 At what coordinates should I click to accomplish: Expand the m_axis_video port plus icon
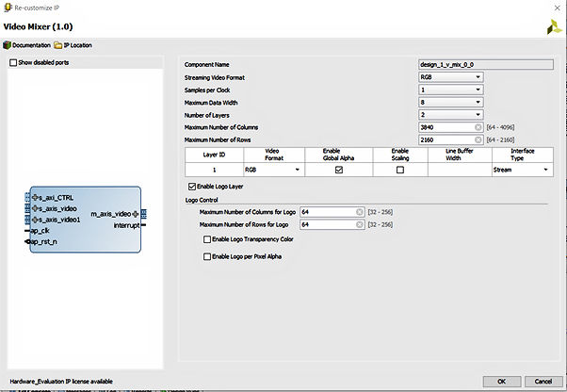coord(136,214)
